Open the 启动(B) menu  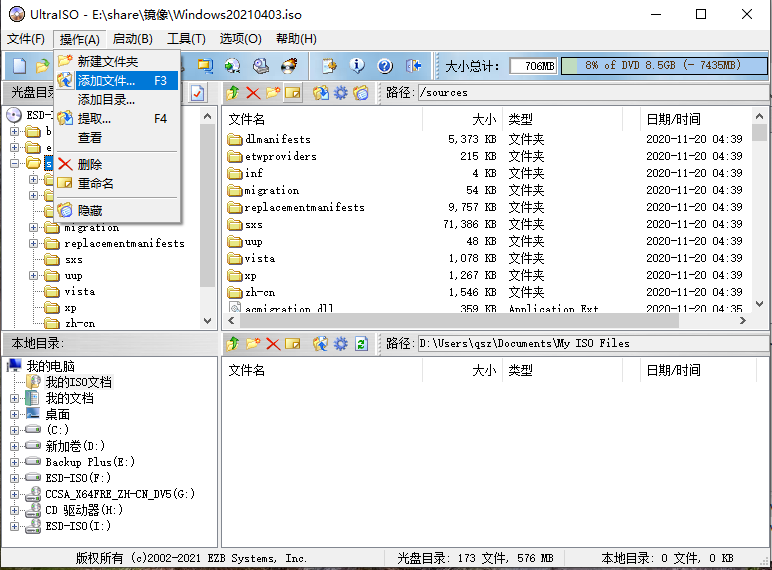point(132,39)
